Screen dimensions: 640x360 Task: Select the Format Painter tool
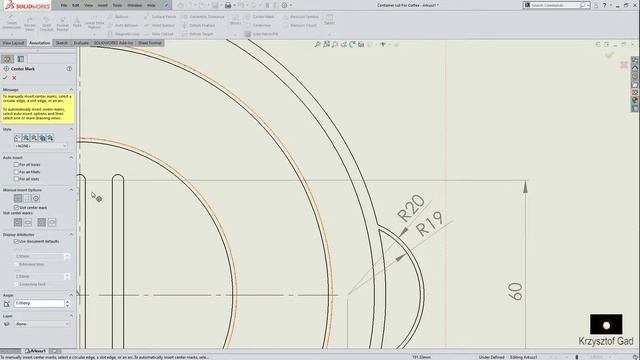pos(62,24)
